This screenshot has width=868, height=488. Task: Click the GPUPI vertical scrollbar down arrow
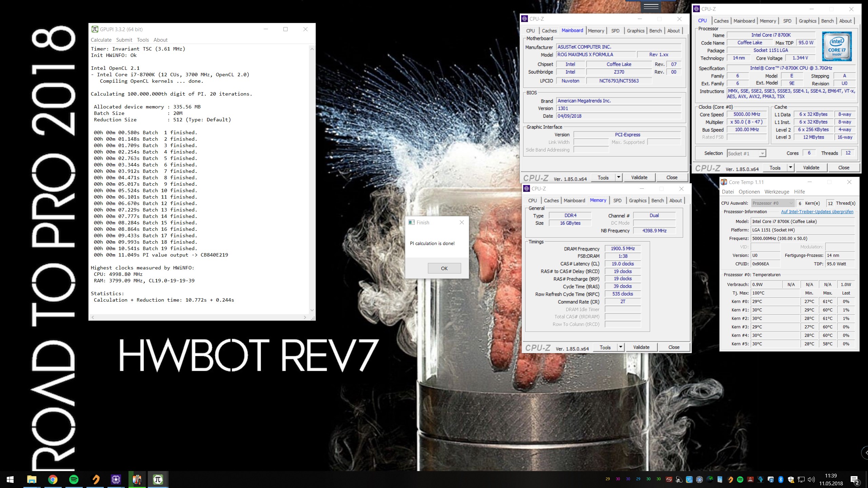click(312, 310)
